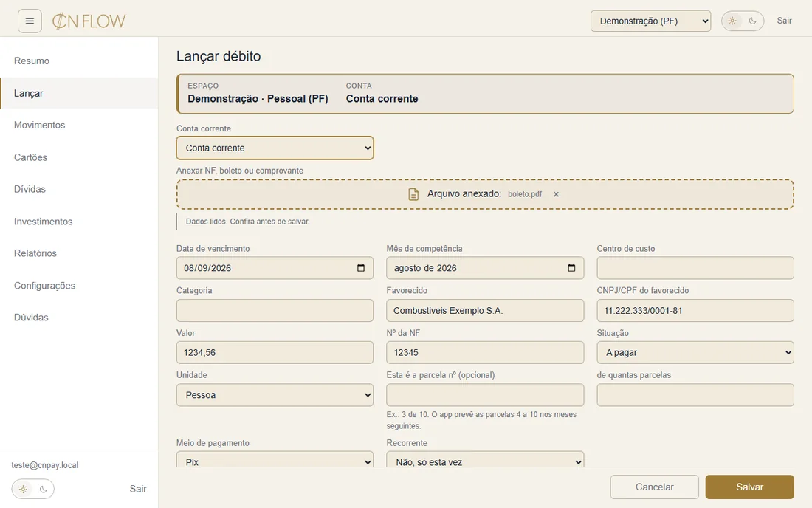This screenshot has height=508, width=812.
Task: Select Lançar in the sidebar
Action: tap(79, 93)
